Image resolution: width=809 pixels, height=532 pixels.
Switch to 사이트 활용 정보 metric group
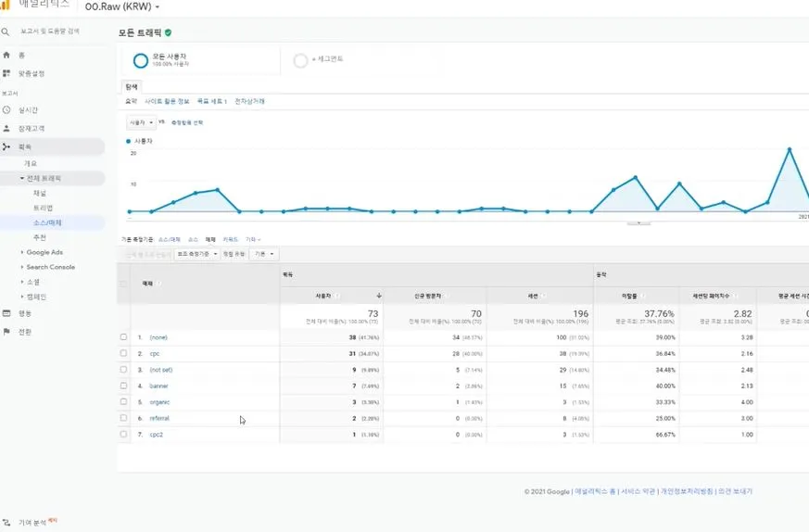pos(167,101)
